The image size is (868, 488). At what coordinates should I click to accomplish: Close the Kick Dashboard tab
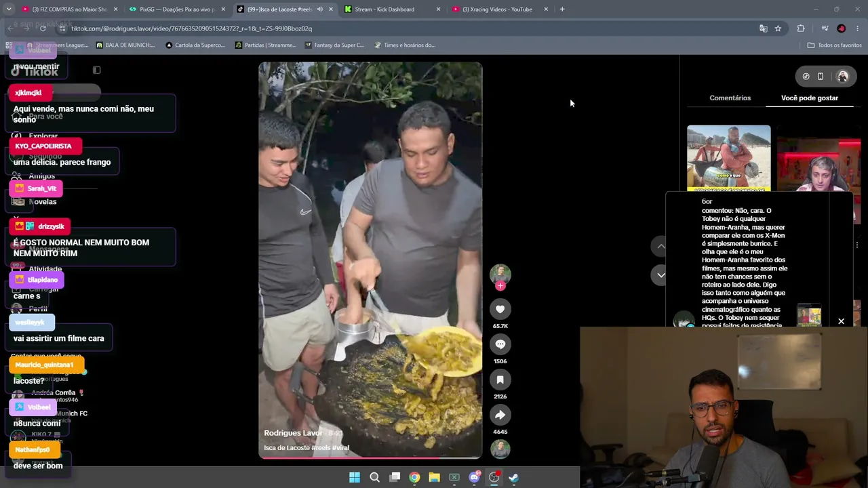(x=438, y=9)
